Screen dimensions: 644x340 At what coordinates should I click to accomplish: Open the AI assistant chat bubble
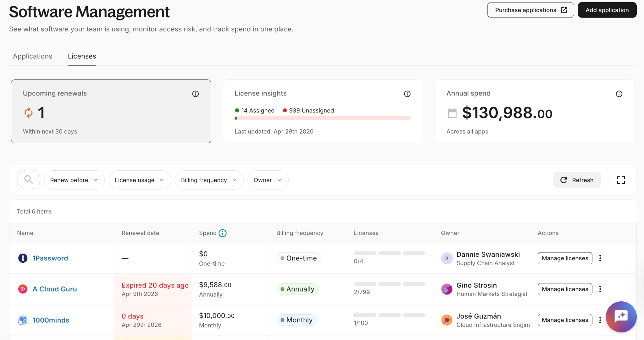point(621,316)
